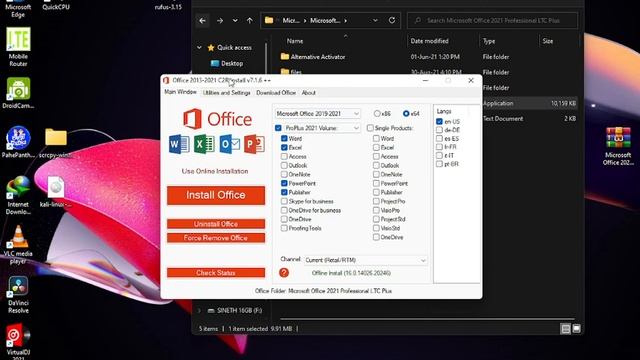The image size is (640, 360).
Task: Switch Explorer to large icons view
Action: (576, 329)
